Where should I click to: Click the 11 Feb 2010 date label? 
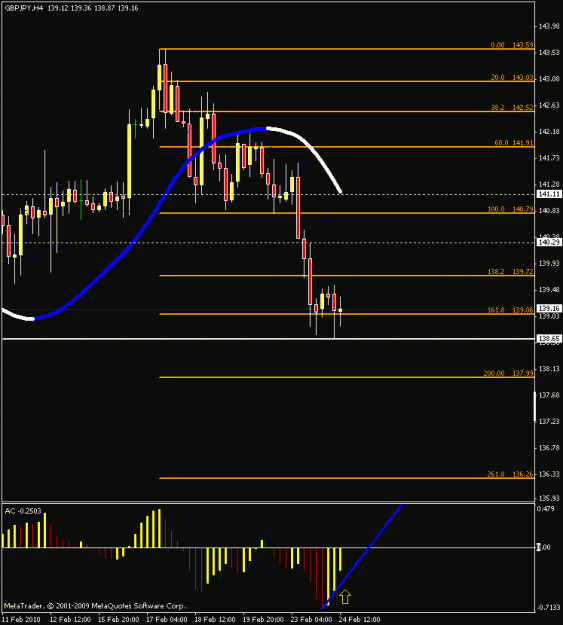pyautogui.click(x=20, y=619)
